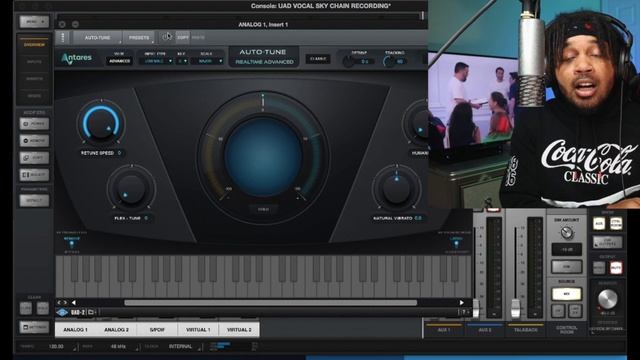The width and height of the screenshot is (640, 360).
Task: Click the Copy button under Modifiers
Action: tap(34, 158)
